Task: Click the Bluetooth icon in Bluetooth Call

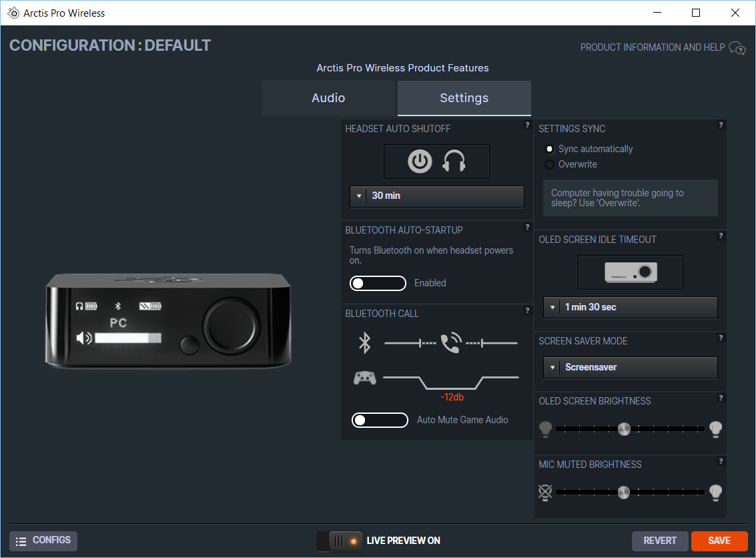Action: 364,343
